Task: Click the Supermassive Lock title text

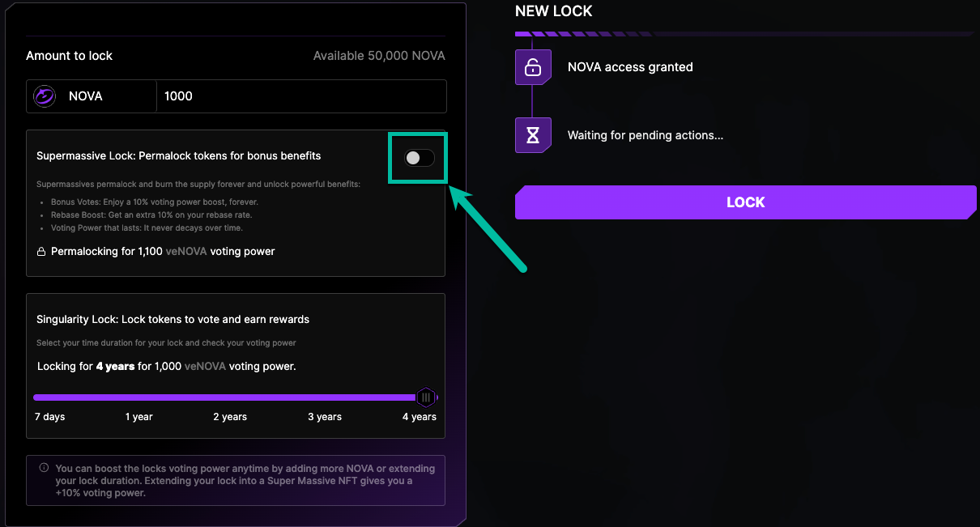Action: click(x=178, y=155)
